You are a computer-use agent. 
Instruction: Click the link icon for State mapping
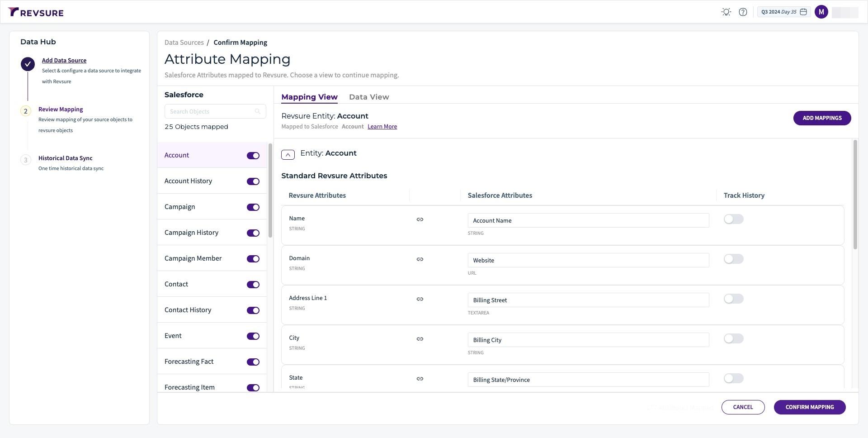coord(420,379)
